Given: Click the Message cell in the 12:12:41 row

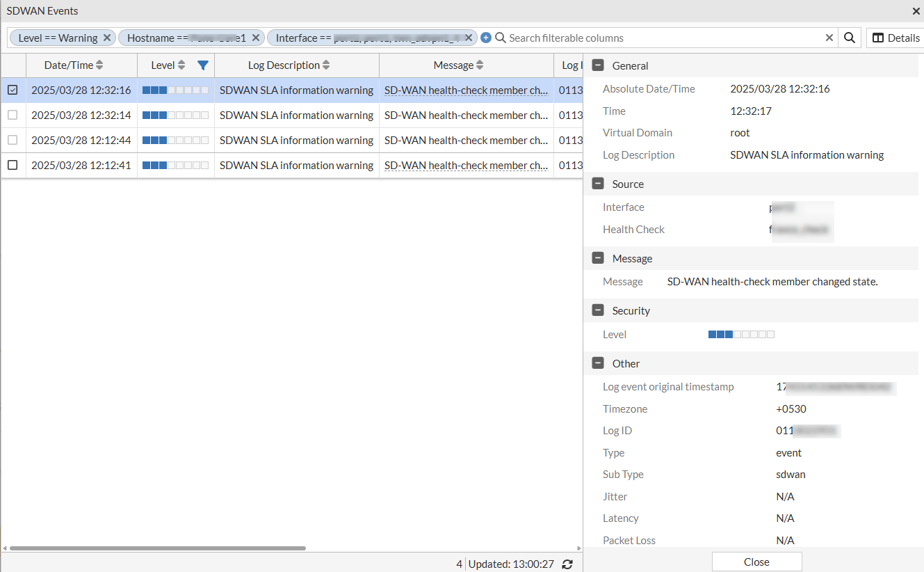Looking at the screenshot, I should click(x=466, y=165).
